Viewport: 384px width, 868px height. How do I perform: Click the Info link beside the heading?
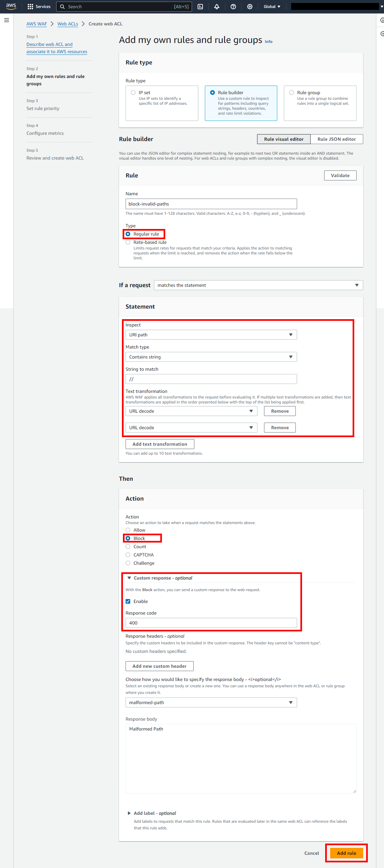(x=268, y=41)
